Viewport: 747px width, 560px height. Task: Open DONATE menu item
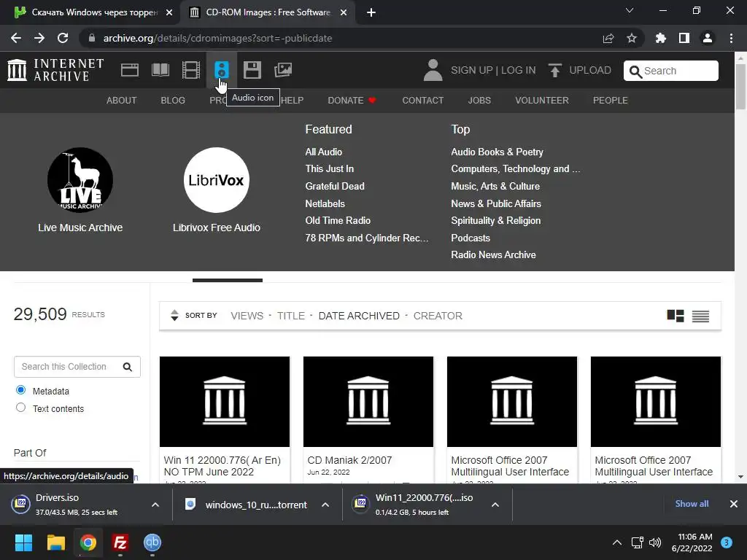tap(352, 101)
